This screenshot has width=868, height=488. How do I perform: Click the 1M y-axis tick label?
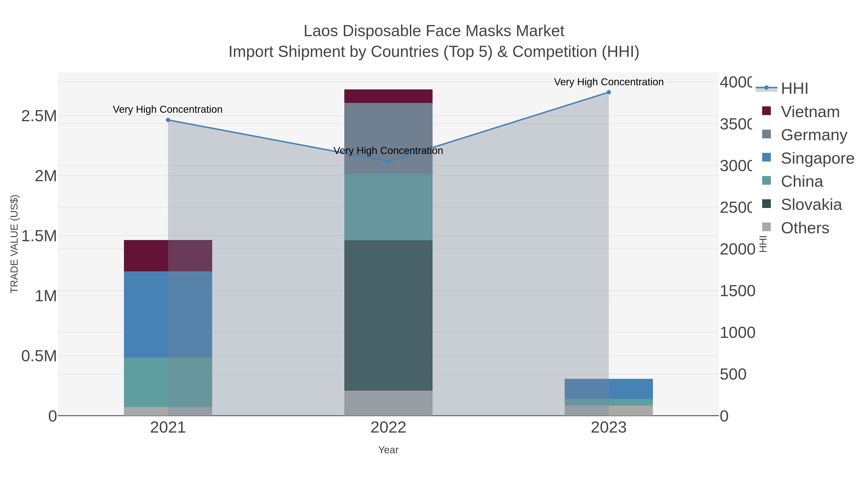(46, 296)
